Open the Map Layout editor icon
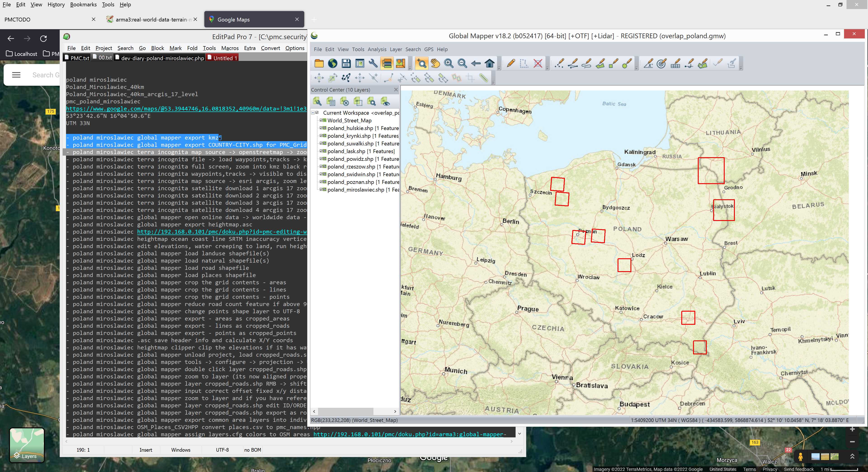Viewport: 868px width, 472px height. tap(400, 63)
